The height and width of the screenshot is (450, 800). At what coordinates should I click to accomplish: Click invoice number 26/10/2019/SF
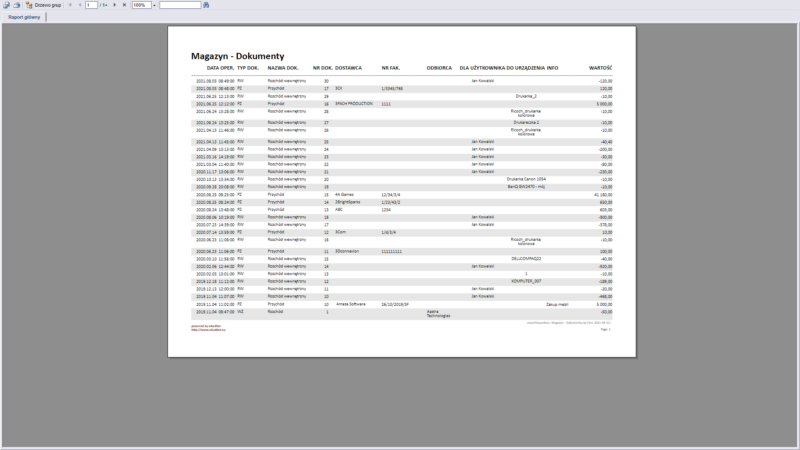pos(395,304)
